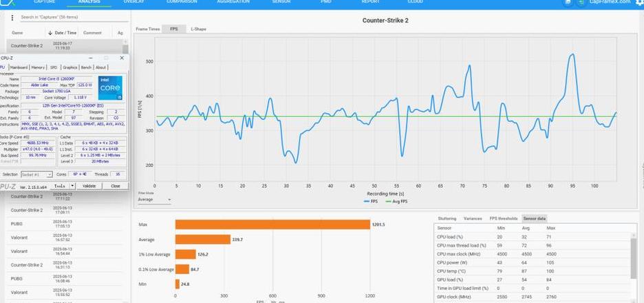Screen dimensions: 644x303
Task: Open the PMD tab
Action: click(x=325, y=2)
